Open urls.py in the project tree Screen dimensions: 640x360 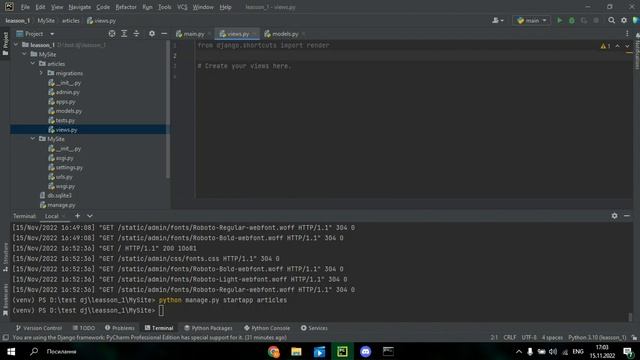pyautogui.click(x=64, y=177)
